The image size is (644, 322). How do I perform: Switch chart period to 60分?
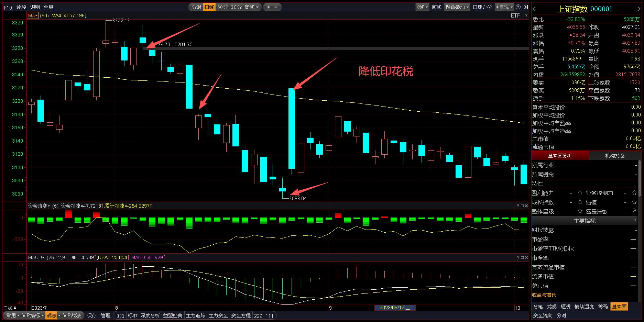tap(222, 7)
